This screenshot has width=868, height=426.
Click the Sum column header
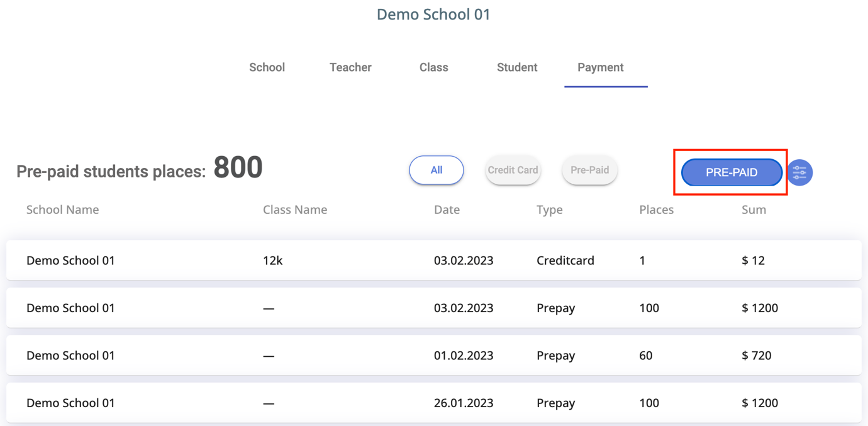pos(754,210)
